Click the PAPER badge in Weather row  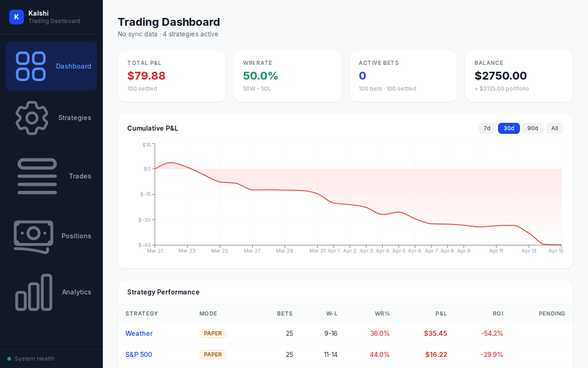(213, 333)
